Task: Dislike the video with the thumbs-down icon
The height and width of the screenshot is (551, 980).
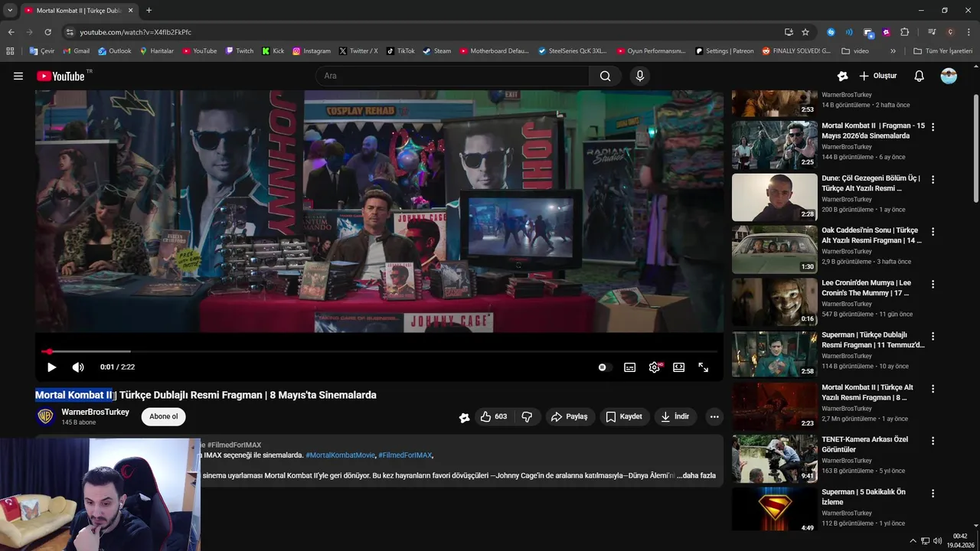Action: [x=527, y=417]
